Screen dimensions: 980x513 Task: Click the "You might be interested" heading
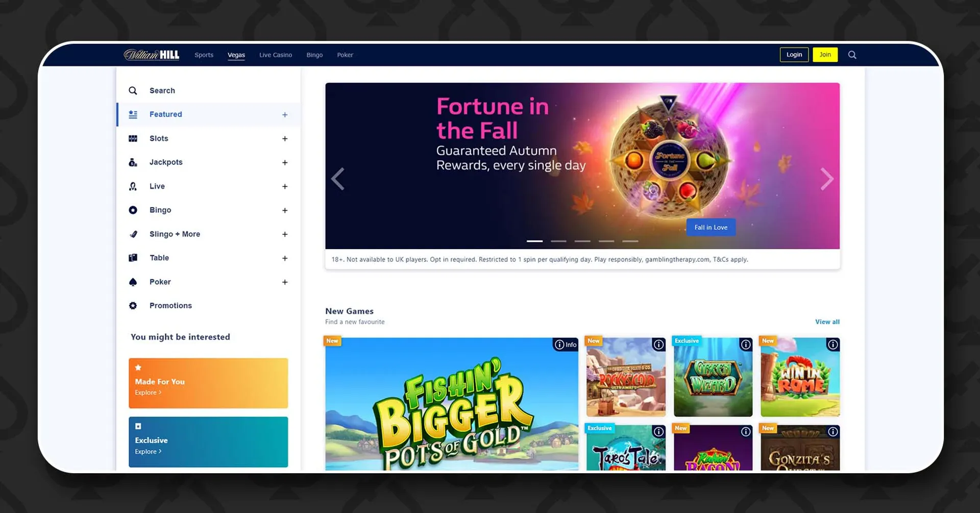point(180,337)
